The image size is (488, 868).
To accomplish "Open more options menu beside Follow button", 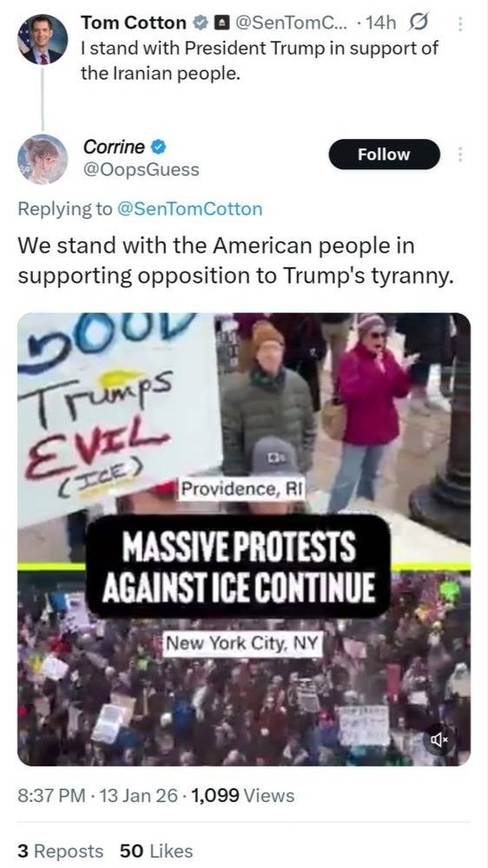I will pos(459,155).
